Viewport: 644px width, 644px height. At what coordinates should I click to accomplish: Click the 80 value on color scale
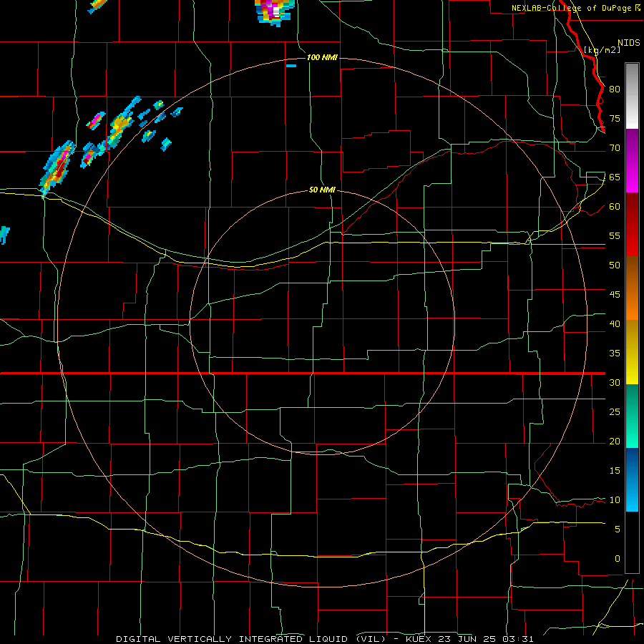(615, 89)
